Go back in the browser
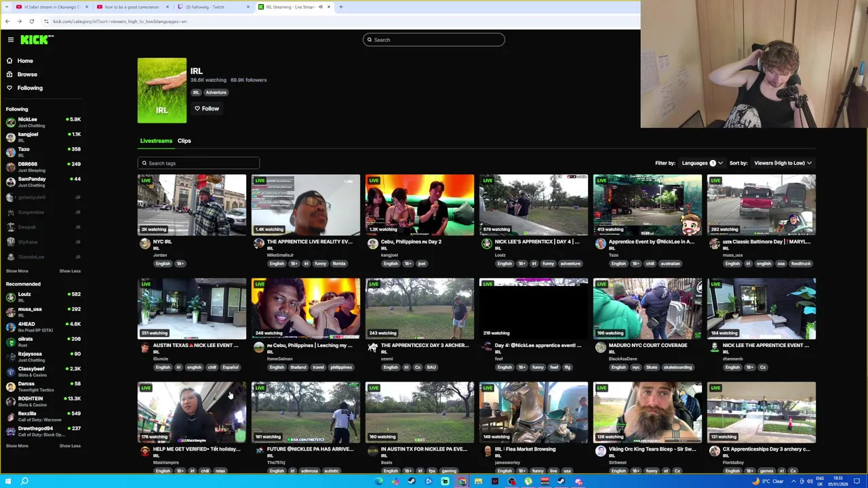The width and height of the screenshot is (868, 488). coord(7,22)
